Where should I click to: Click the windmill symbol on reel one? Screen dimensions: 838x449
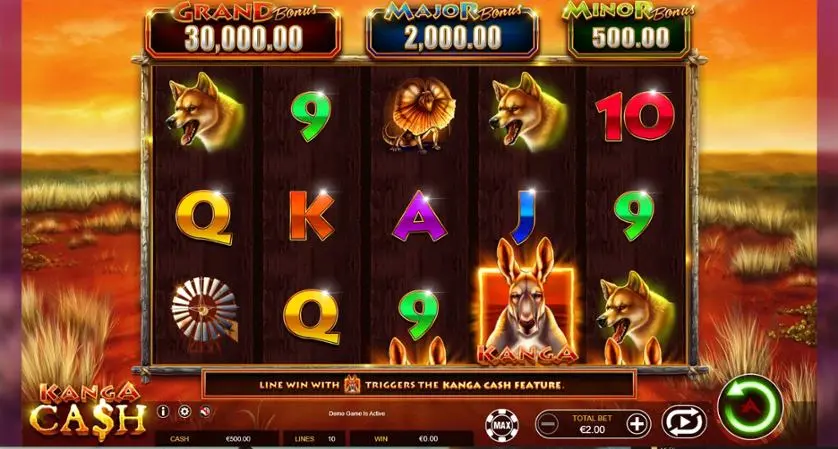pos(205,310)
